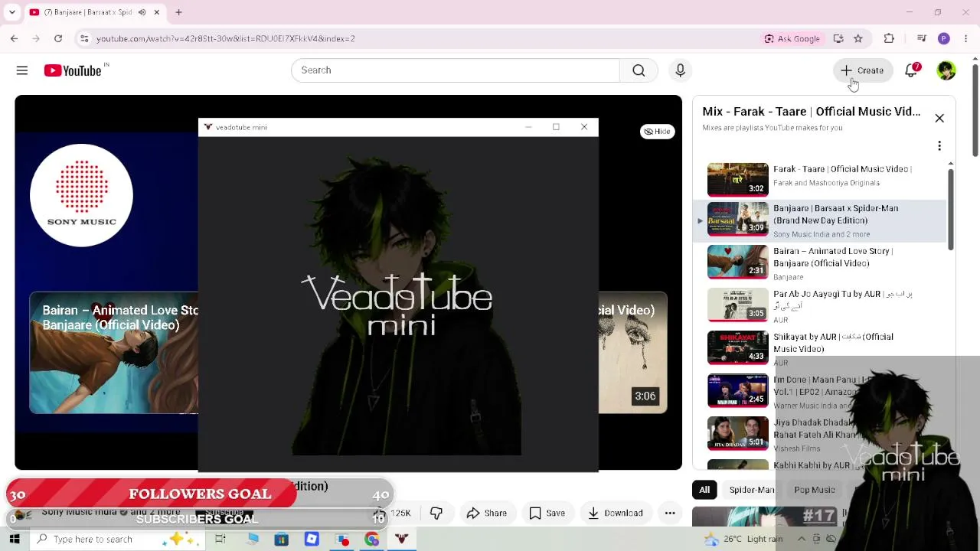Mute the tab via speaker icon

coord(142,12)
